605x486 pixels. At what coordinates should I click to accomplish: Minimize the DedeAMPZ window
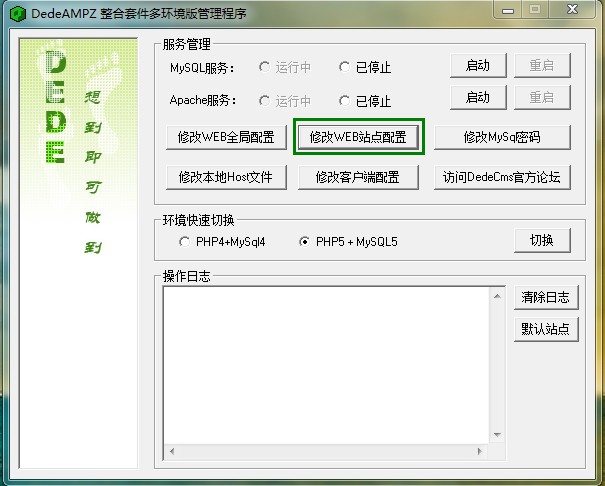click(x=506, y=10)
